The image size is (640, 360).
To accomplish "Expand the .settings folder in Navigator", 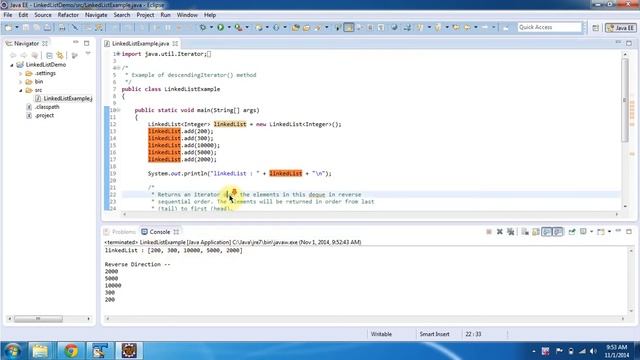I will click(20, 73).
